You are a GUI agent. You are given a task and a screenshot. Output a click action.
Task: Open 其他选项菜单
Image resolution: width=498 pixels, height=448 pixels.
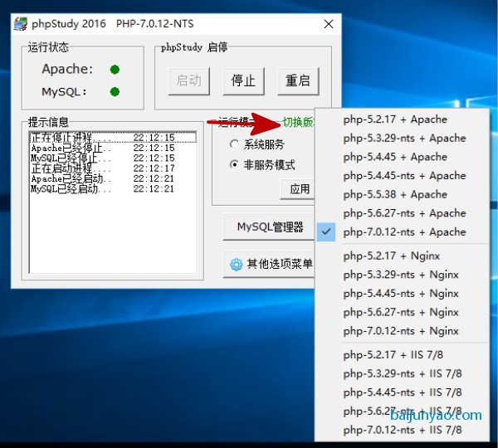269,264
